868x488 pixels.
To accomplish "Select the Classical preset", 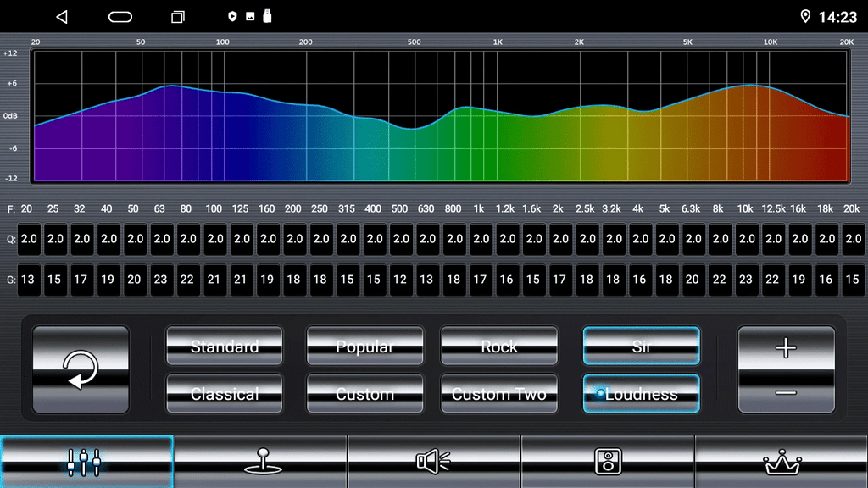I will [224, 394].
